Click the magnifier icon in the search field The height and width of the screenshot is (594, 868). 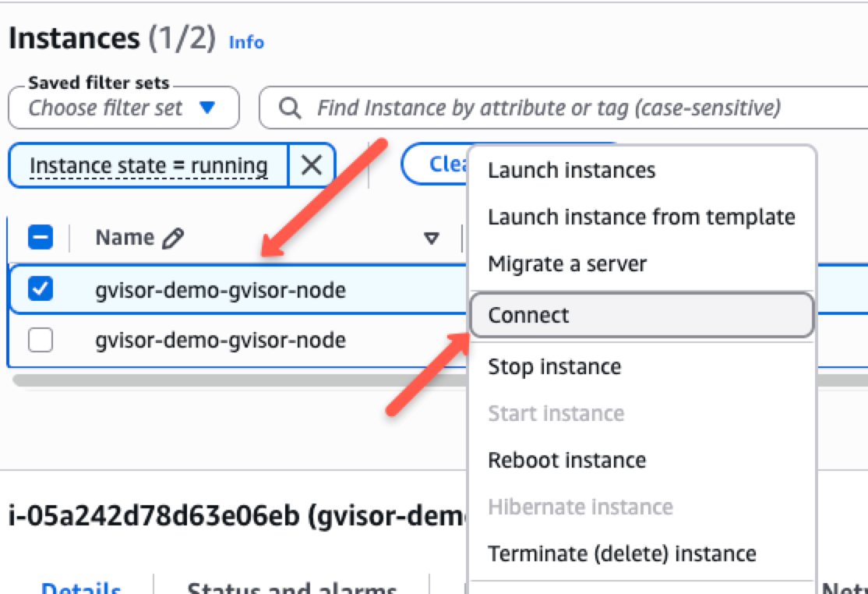(290, 108)
